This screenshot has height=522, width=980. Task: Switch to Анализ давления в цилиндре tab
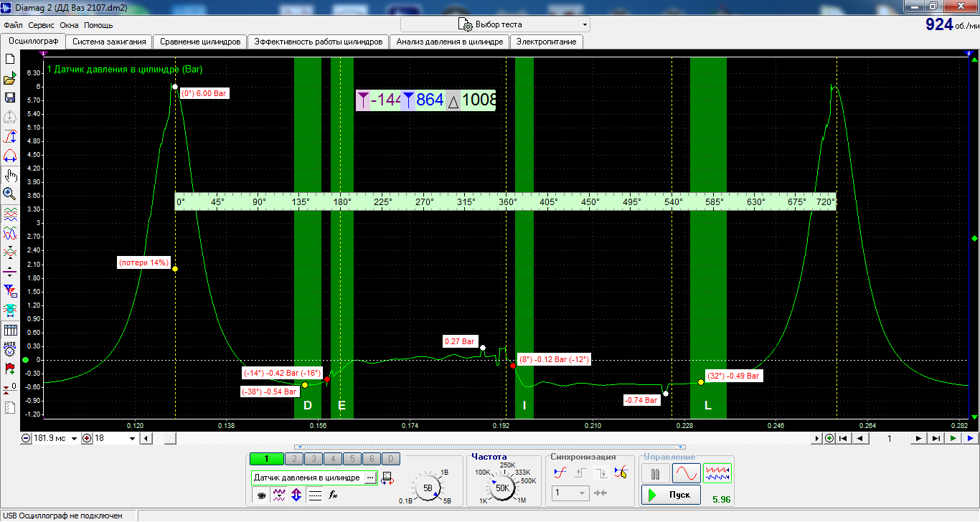(x=450, y=42)
